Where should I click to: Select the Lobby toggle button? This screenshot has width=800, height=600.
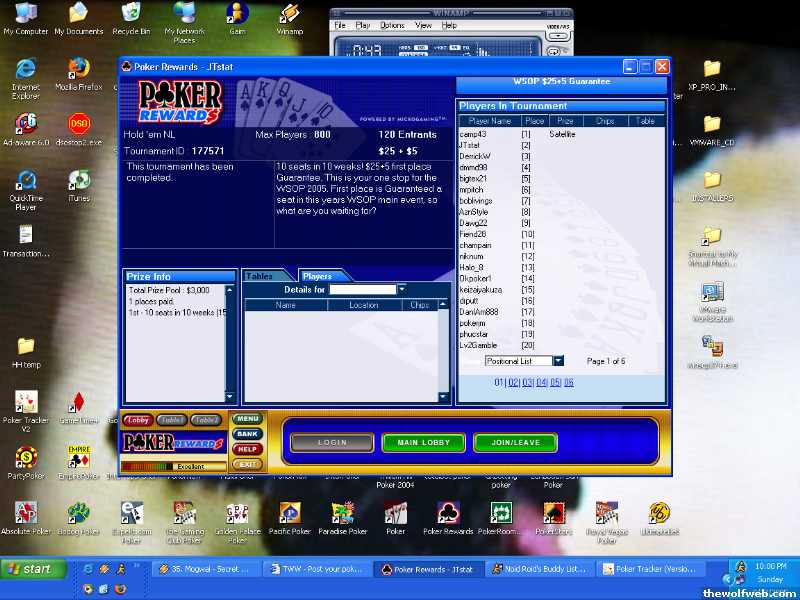pos(138,420)
